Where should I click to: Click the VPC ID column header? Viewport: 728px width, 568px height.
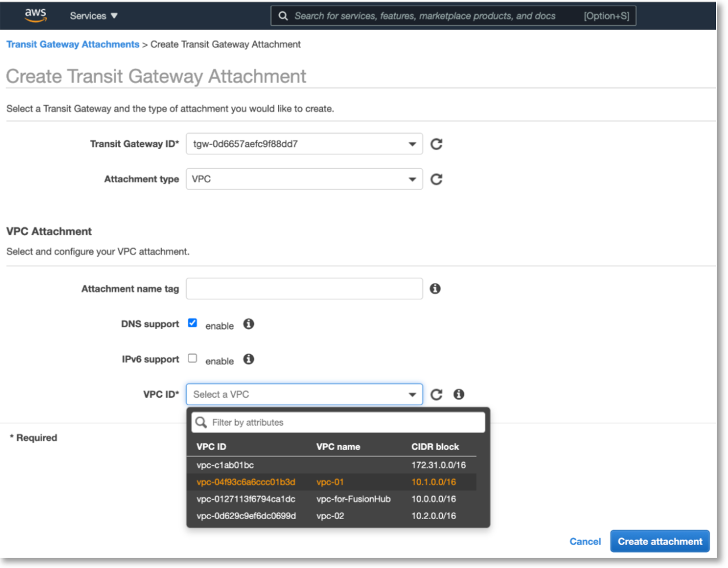[x=211, y=447]
